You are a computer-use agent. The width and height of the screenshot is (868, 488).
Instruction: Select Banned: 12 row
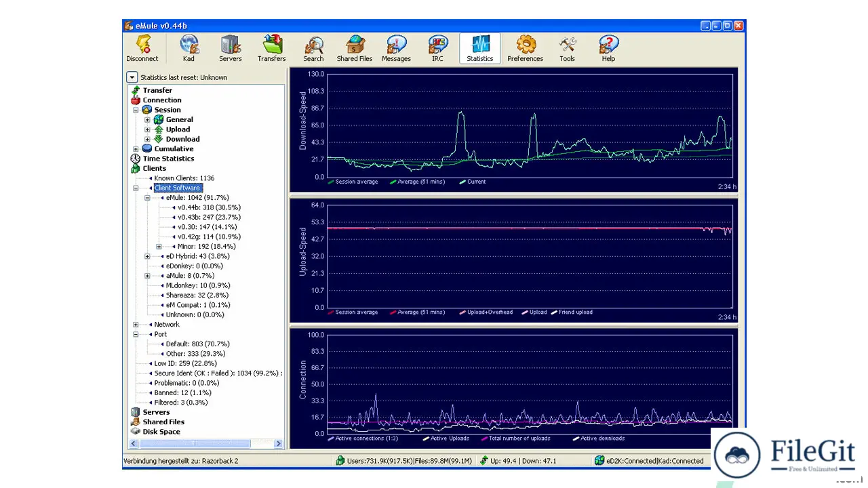182,392
